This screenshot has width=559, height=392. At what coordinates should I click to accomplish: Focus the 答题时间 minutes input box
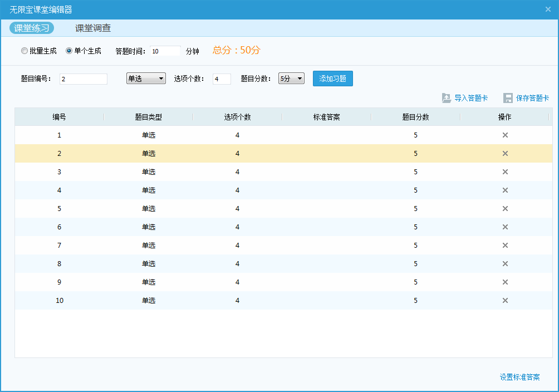coord(165,51)
